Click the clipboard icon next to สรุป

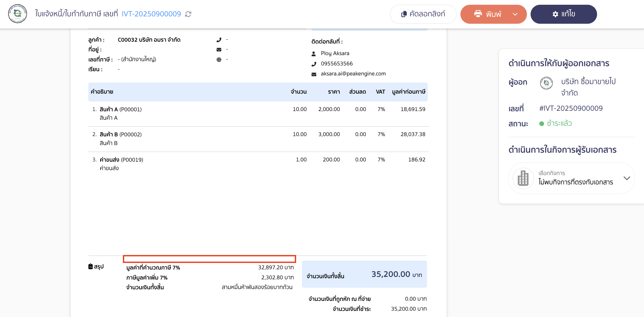click(90, 266)
